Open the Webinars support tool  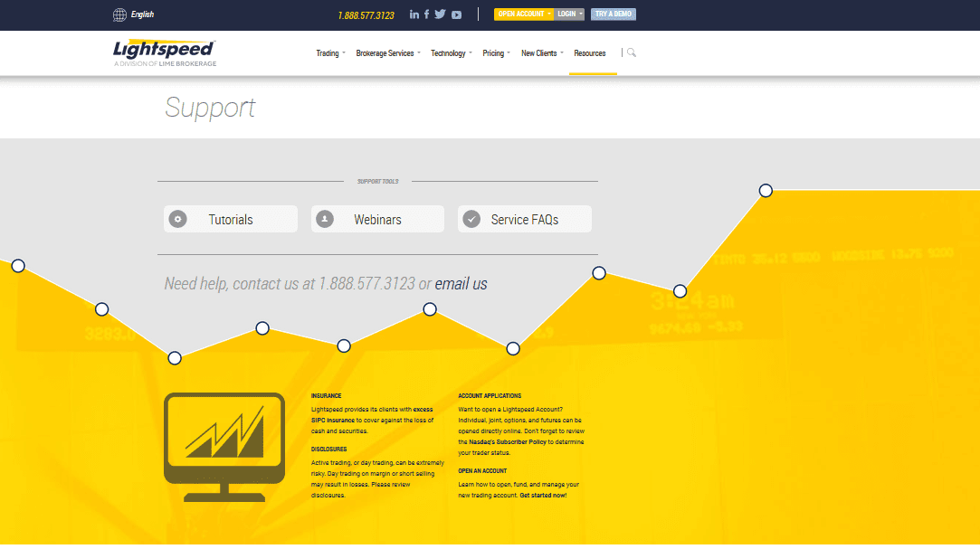pyautogui.click(x=377, y=219)
